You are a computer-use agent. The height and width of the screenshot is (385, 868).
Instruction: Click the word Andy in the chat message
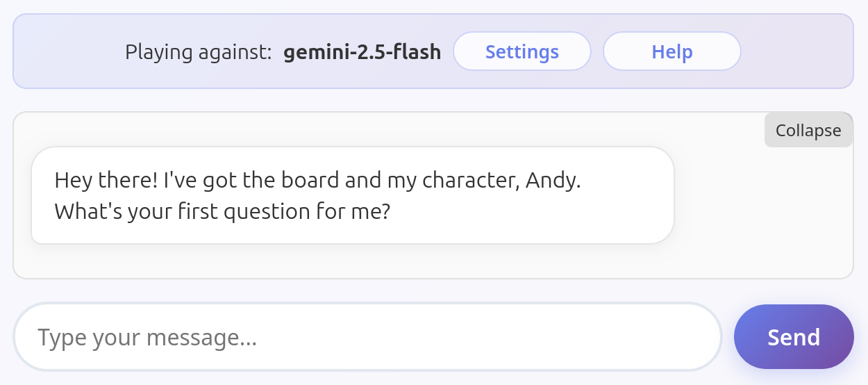pos(551,181)
